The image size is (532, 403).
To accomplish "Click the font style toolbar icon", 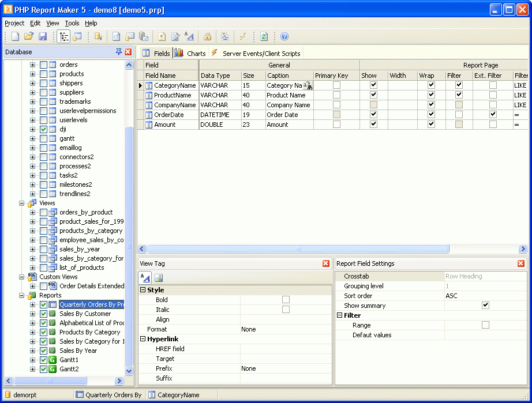I will [189, 36].
